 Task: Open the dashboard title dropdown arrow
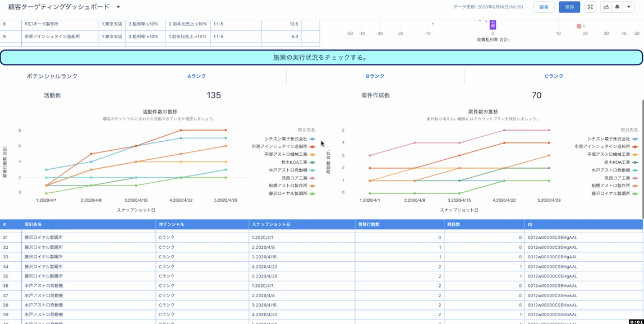[118, 7]
